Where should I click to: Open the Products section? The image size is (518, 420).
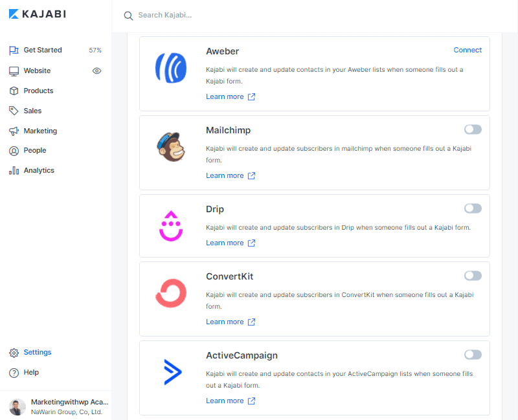point(38,91)
